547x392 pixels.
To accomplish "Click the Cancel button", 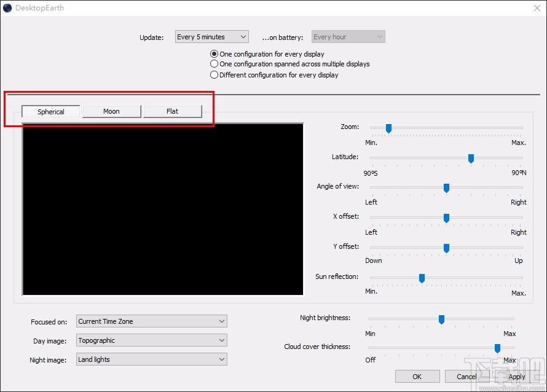I will click(466, 377).
